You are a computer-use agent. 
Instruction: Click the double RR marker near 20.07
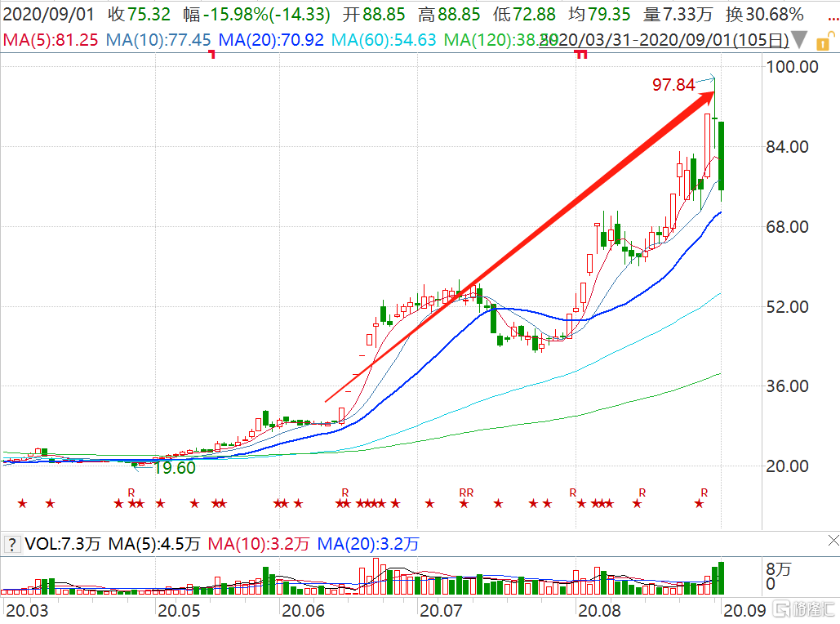[465, 492]
